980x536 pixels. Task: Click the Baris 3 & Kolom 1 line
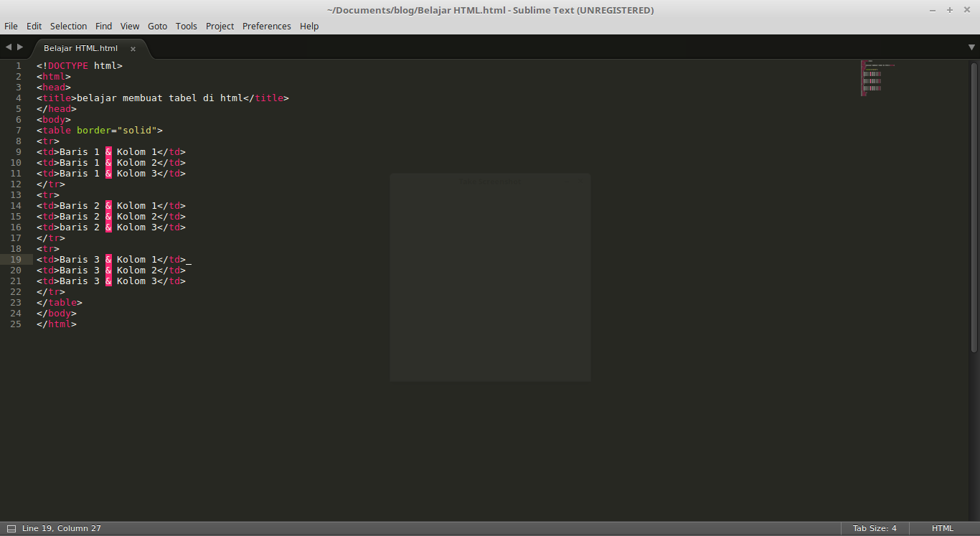tap(111, 259)
